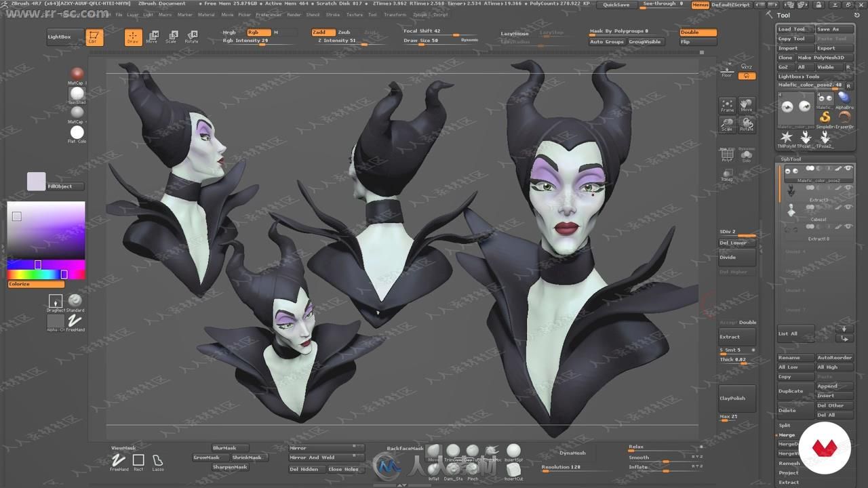Toggle PolyF polyframe display

pos(727,155)
